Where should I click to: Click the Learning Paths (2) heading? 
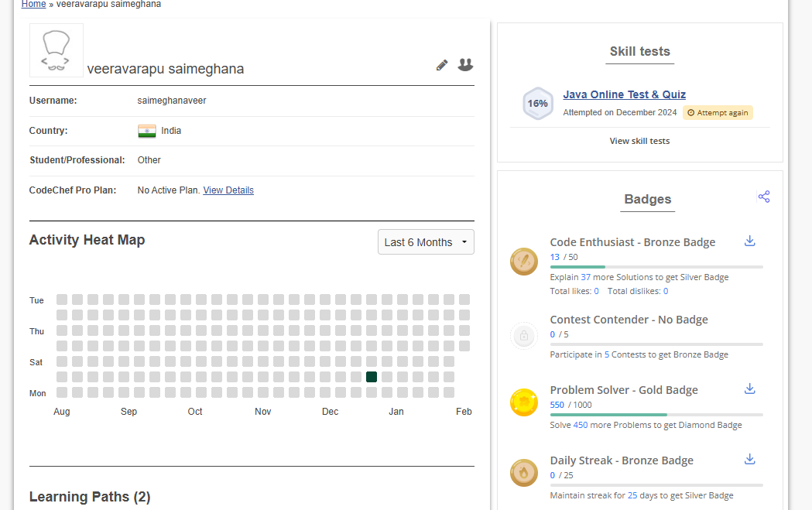click(90, 497)
